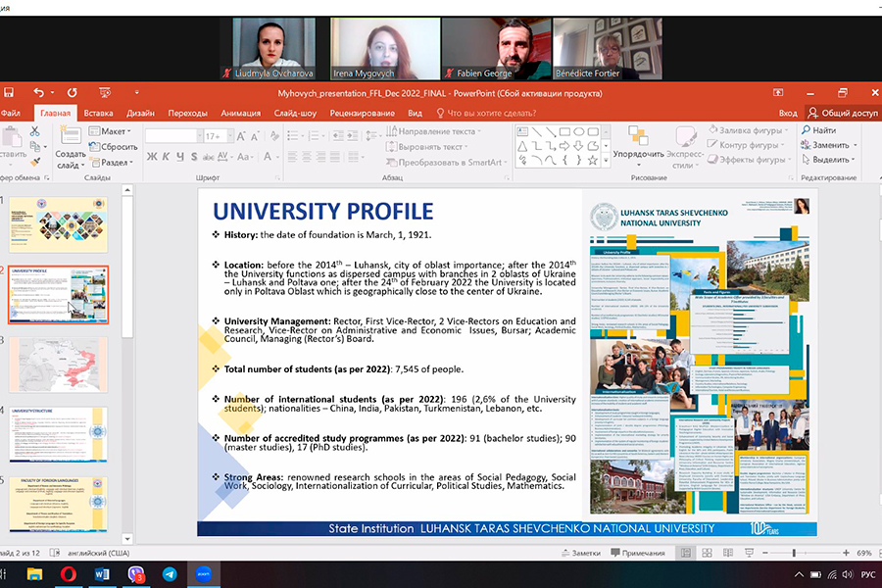882x588 pixels.
Task: Click the Общий доступ share button
Action: [x=843, y=113]
